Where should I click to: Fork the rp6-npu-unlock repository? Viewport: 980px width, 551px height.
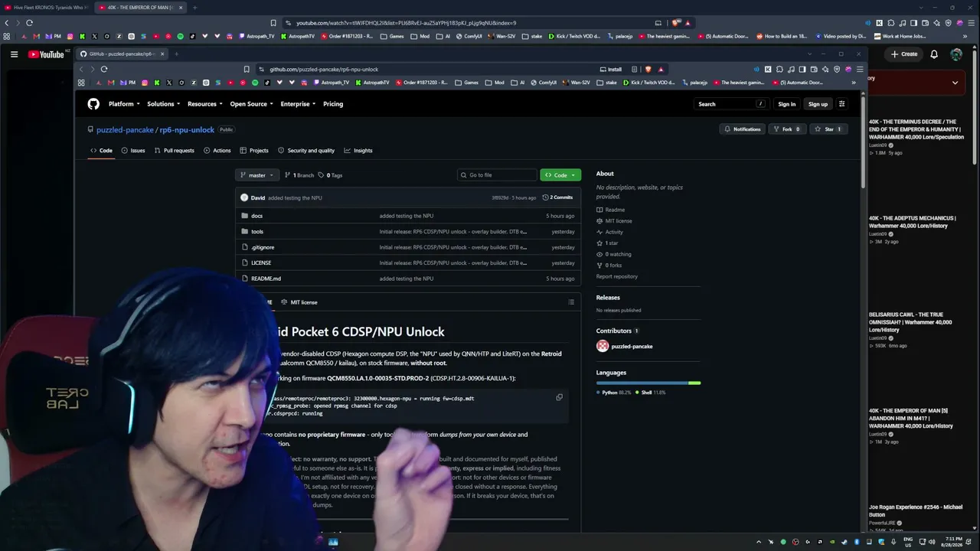786,129
